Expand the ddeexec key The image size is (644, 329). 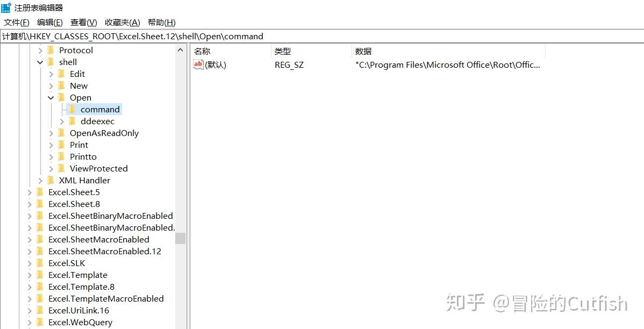62,121
